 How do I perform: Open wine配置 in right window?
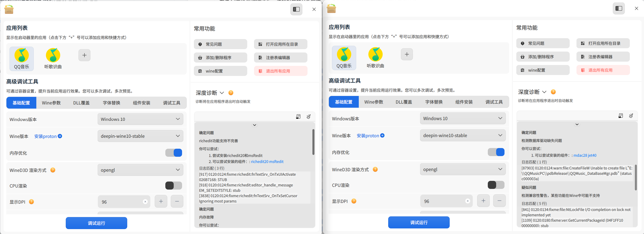click(x=543, y=70)
